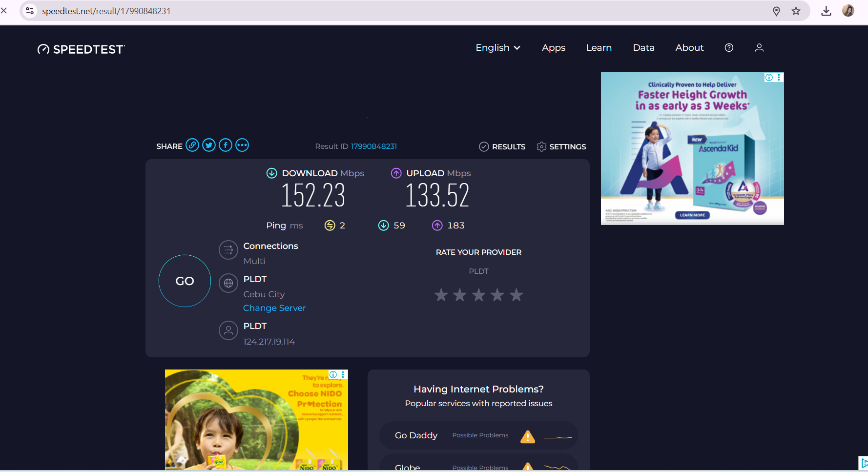Click Learn More in AscendaKid ad
Viewport: 868px width, 472px height.
pyautogui.click(x=692, y=215)
